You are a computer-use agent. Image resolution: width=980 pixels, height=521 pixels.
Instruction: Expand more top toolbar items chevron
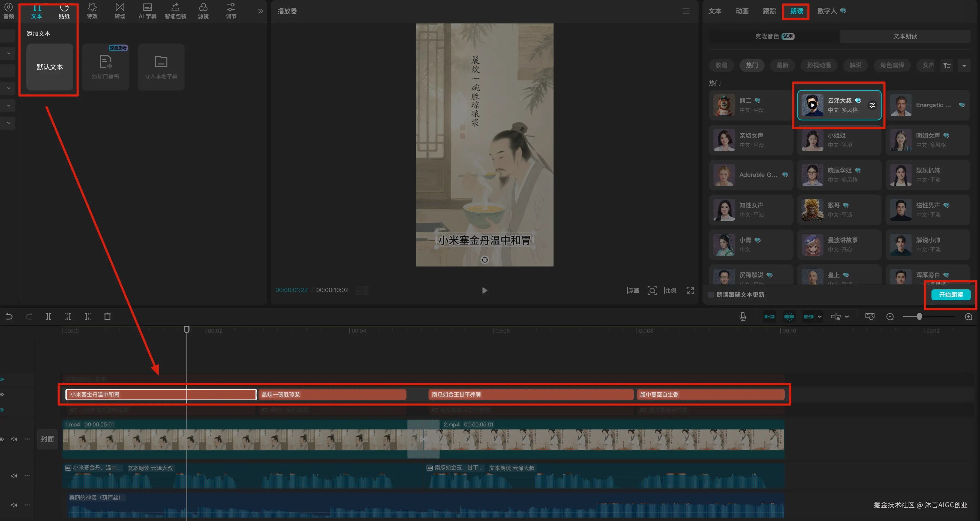tap(261, 11)
